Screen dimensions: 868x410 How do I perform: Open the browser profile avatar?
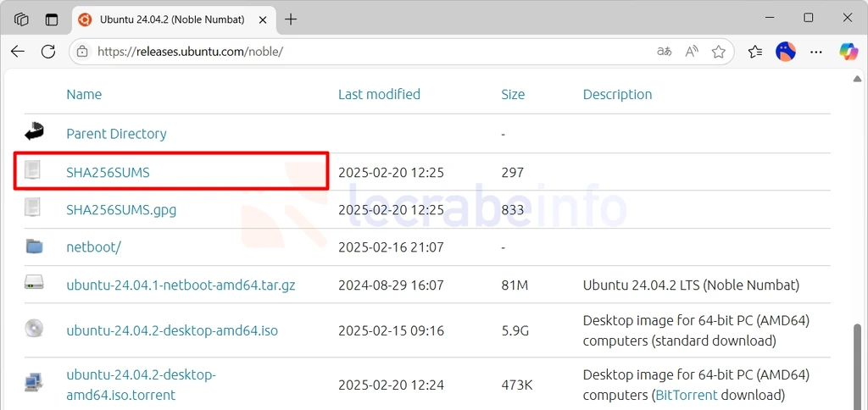(786, 52)
